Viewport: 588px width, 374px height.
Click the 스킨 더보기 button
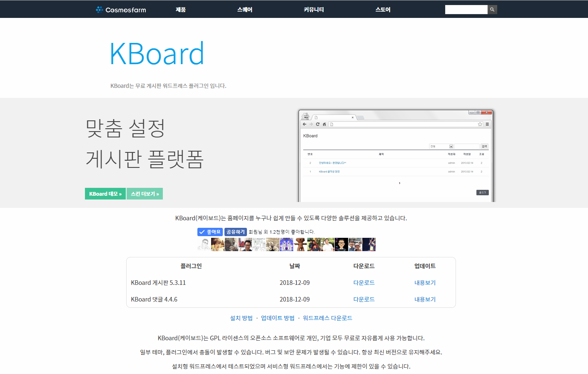coord(145,194)
